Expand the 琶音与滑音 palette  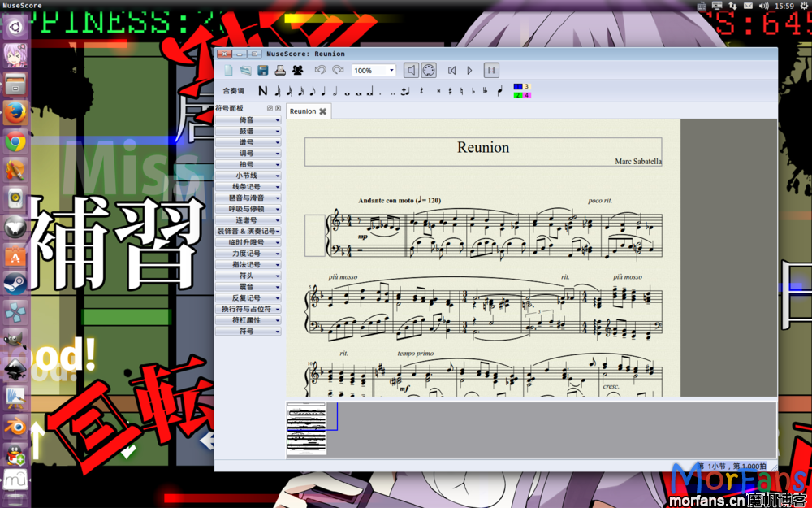click(x=248, y=198)
